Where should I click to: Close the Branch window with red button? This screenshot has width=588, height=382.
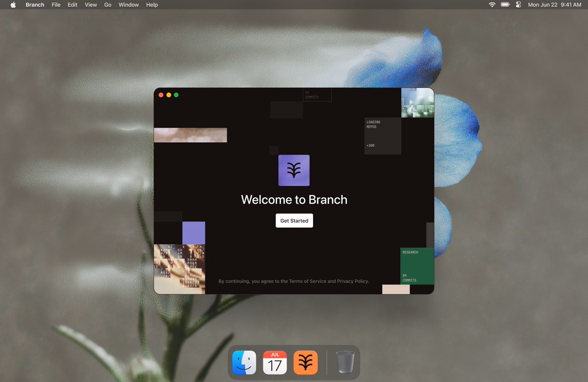click(x=161, y=95)
